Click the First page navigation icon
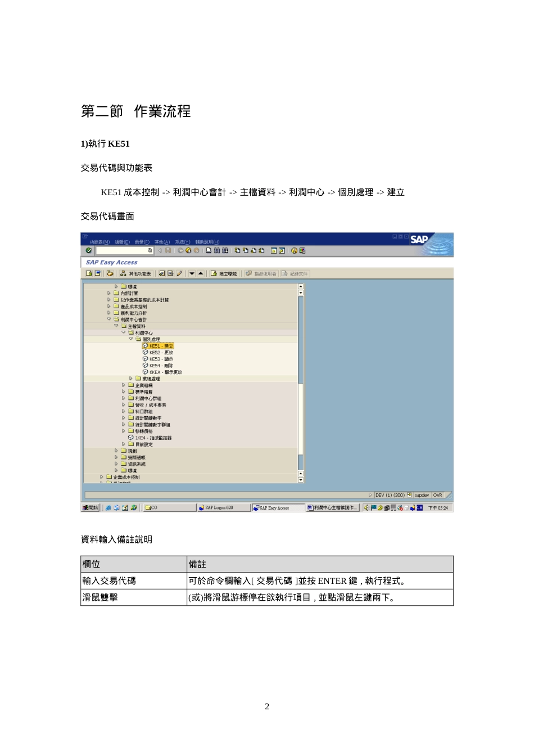The width and height of the screenshot is (534, 756). point(237,250)
